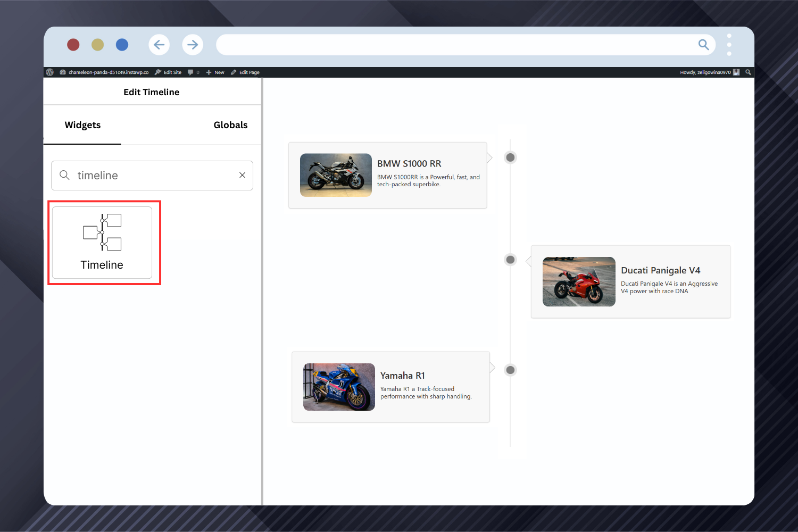The width and height of the screenshot is (798, 532).
Task: Click the timeline marker beside Yamaha R1
Action: click(510, 370)
